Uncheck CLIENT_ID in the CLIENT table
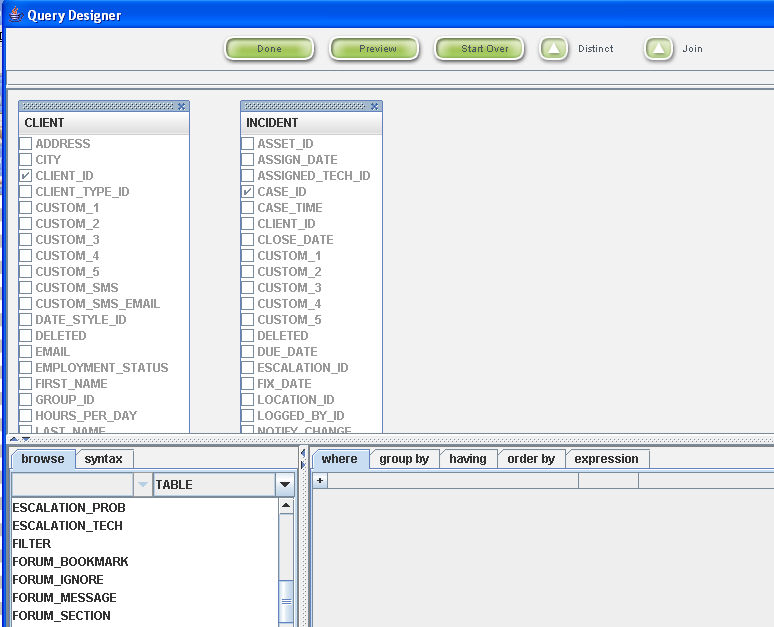This screenshot has width=774, height=627. (26, 176)
